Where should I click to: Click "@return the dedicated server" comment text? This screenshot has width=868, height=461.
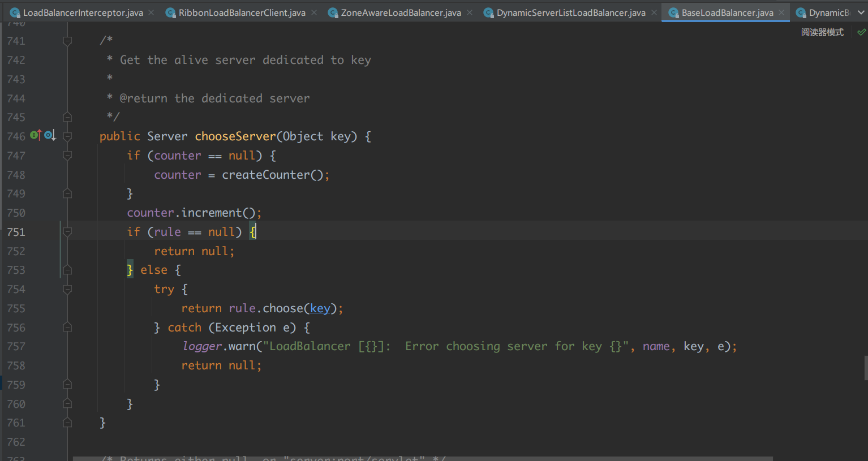coord(214,98)
